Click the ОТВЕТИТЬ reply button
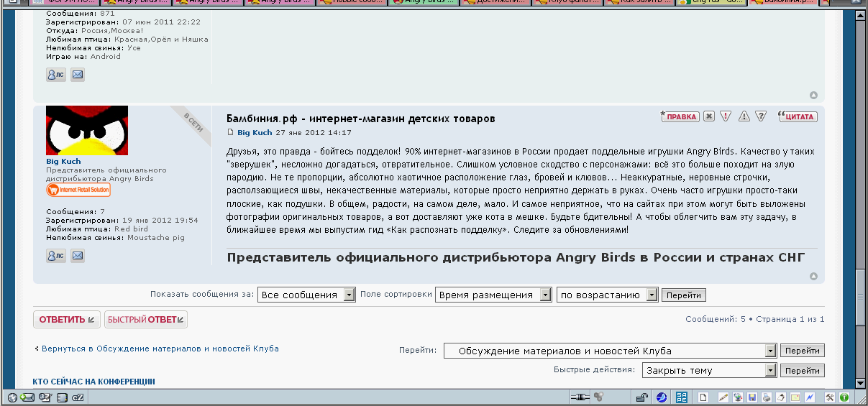Viewport: 868px width, 406px height. (x=67, y=319)
